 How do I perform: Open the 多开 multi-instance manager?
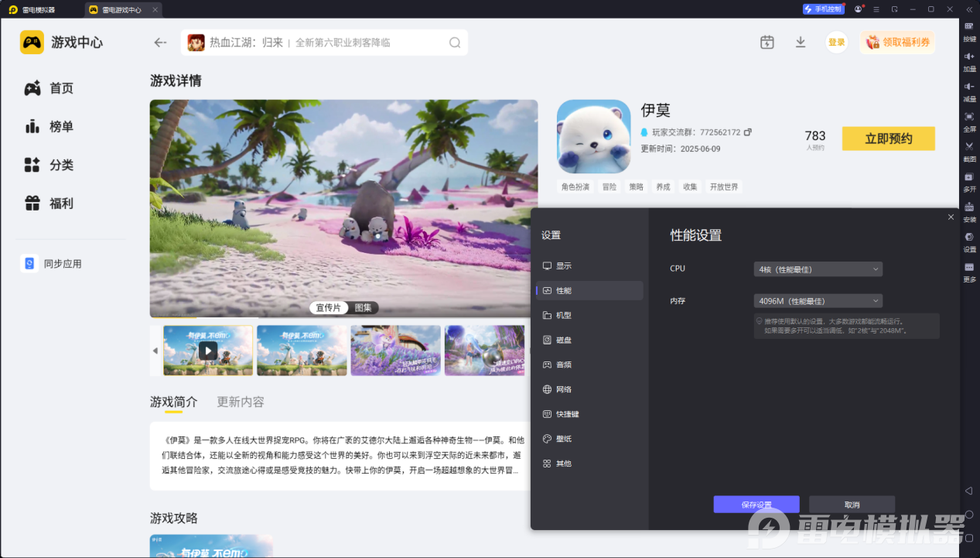point(968,184)
